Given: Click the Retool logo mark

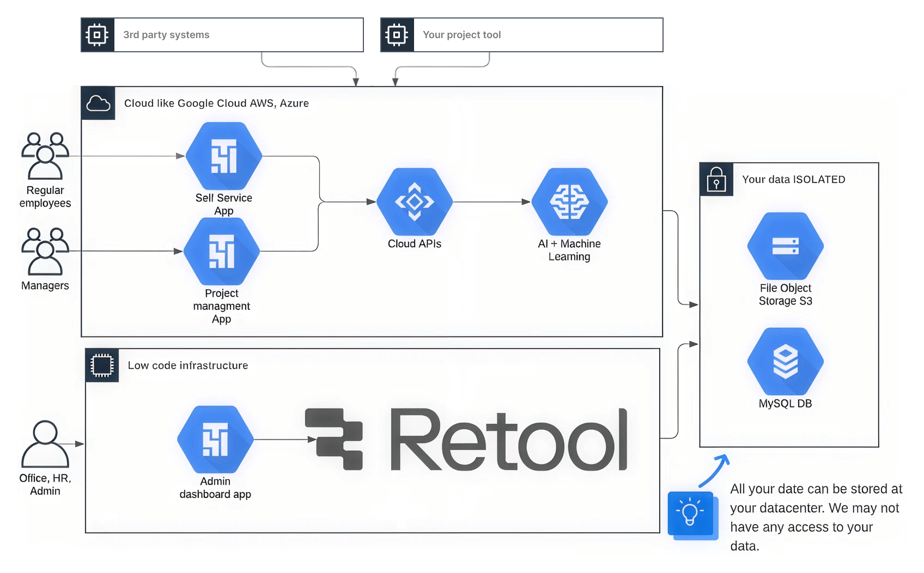Looking at the screenshot, I should coord(334,439).
